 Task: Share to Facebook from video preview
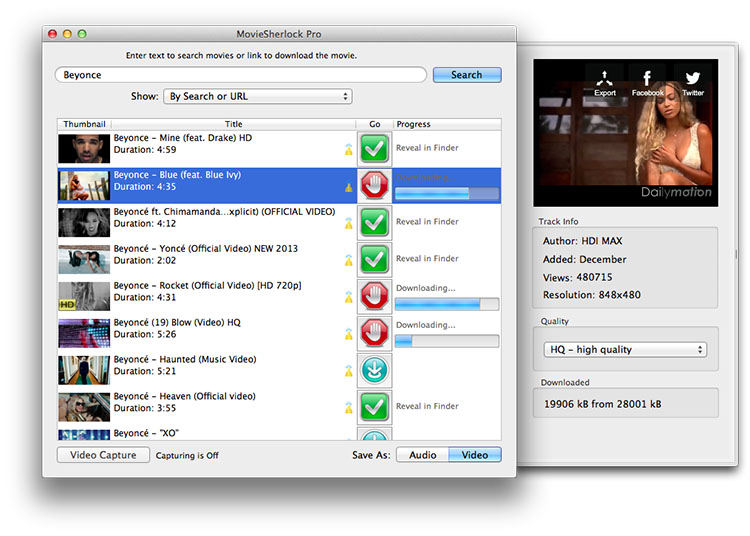[x=647, y=83]
